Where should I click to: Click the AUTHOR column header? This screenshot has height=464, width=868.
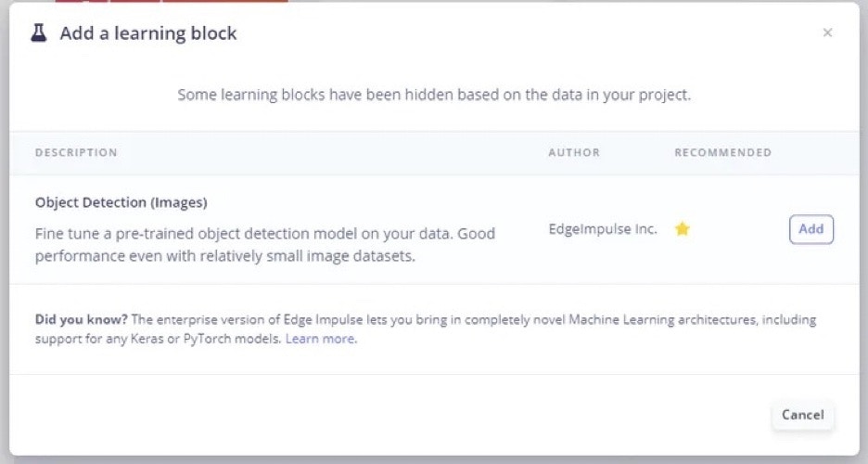[574, 152]
